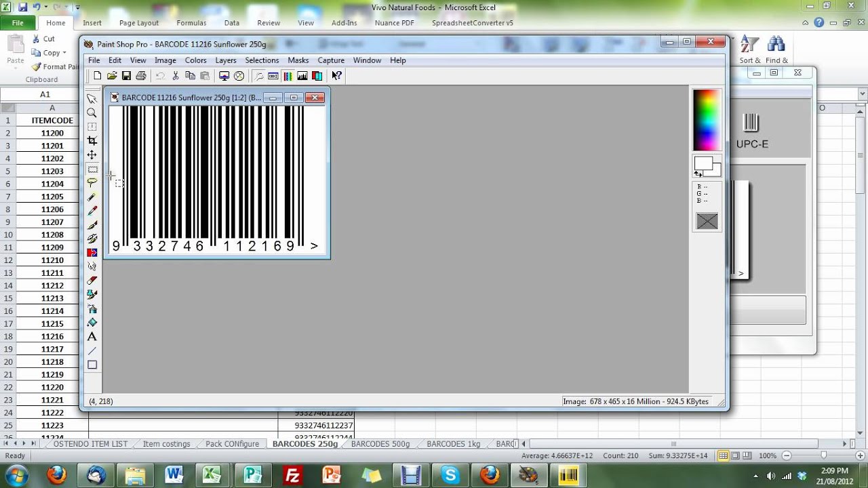868x488 pixels.
Task: Switch to Excel Data tab
Action: [x=232, y=22]
